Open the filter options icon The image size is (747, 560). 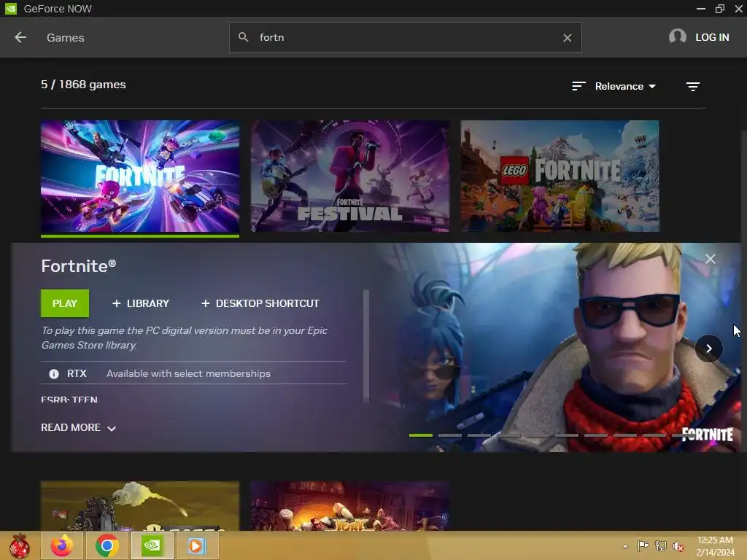693,86
